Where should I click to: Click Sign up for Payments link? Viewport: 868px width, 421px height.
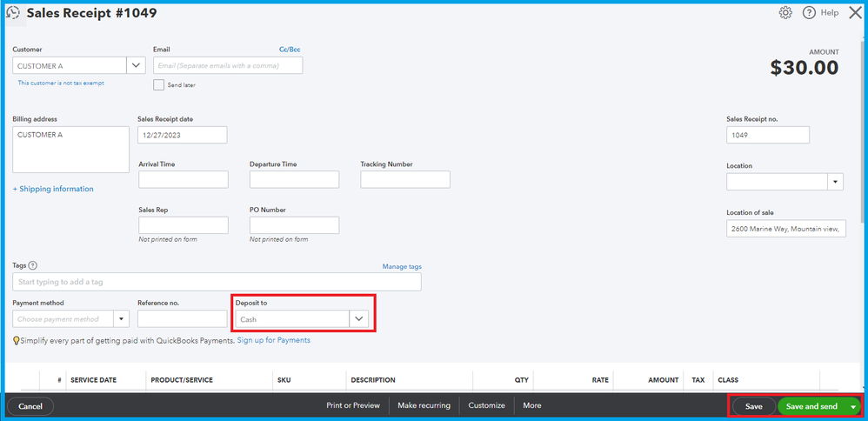pos(273,340)
